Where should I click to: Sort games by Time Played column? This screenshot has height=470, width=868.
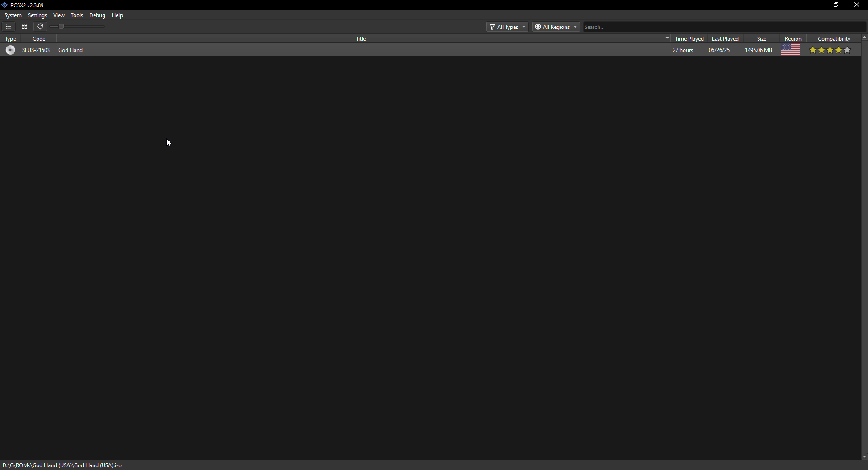pyautogui.click(x=689, y=39)
